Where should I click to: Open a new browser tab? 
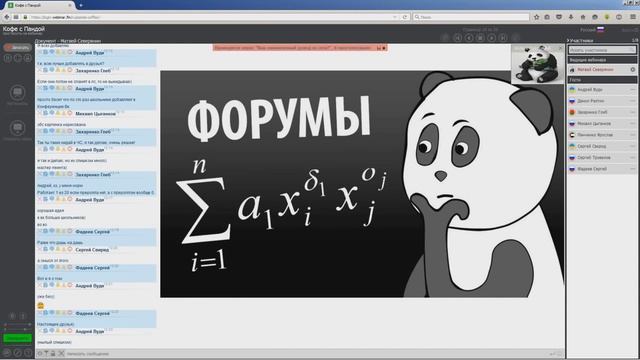(81, 5)
